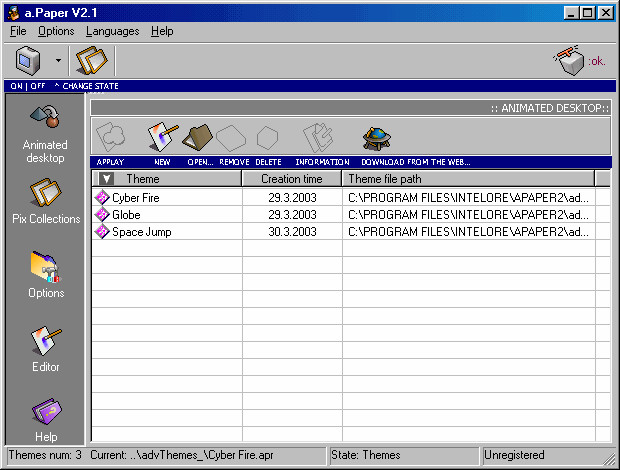Click the globe Download from the web icon
Viewport: 620px width, 470px height.
pyautogui.click(x=377, y=138)
